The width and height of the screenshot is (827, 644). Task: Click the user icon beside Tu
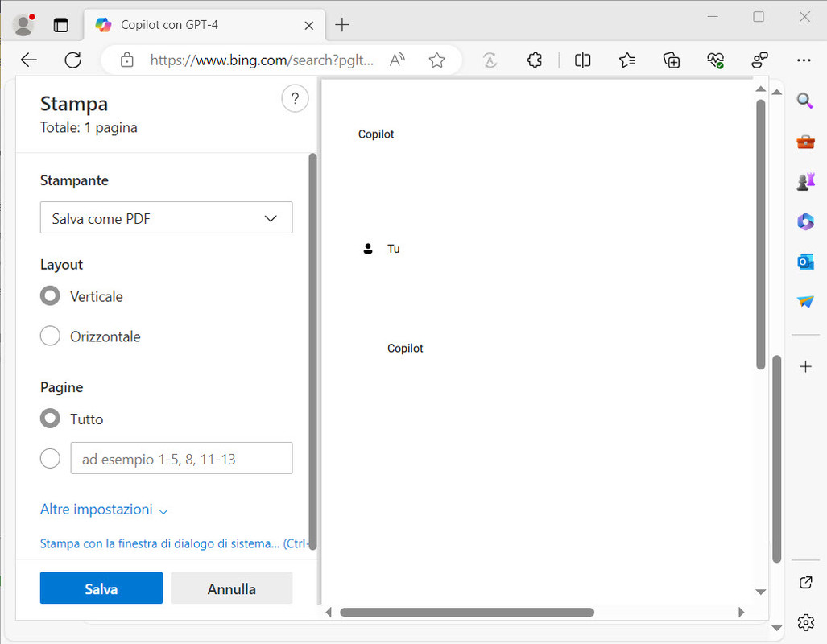pyautogui.click(x=368, y=249)
